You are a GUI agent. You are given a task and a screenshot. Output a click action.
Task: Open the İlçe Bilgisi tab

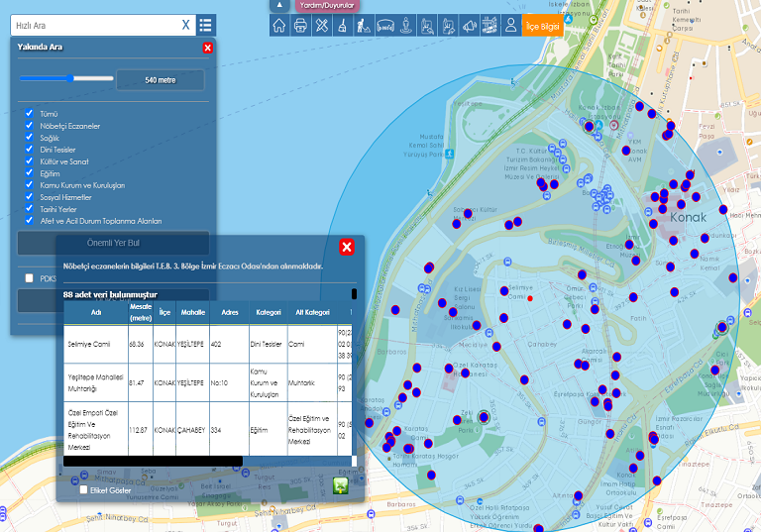[543, 27]
